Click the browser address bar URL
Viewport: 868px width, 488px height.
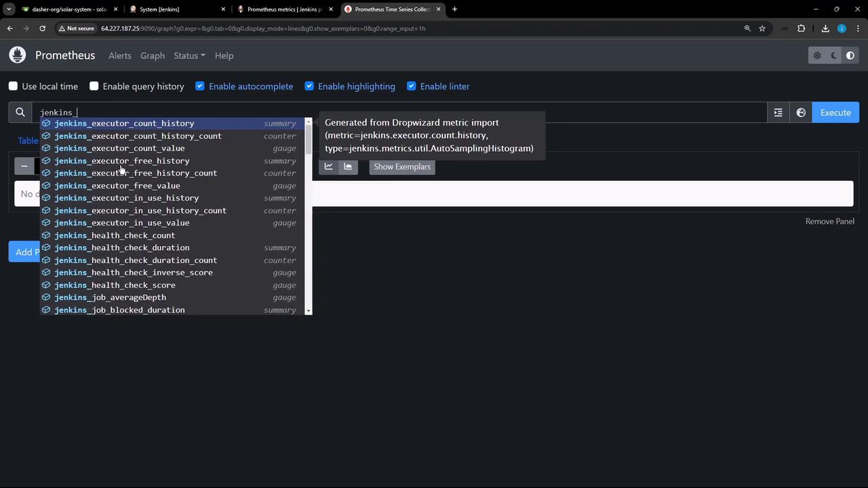point(263,28)
